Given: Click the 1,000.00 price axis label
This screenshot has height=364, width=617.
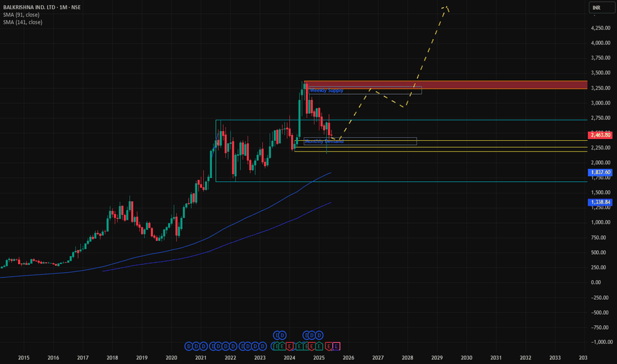Looking at the screenshot, I should tap(600, 222).
